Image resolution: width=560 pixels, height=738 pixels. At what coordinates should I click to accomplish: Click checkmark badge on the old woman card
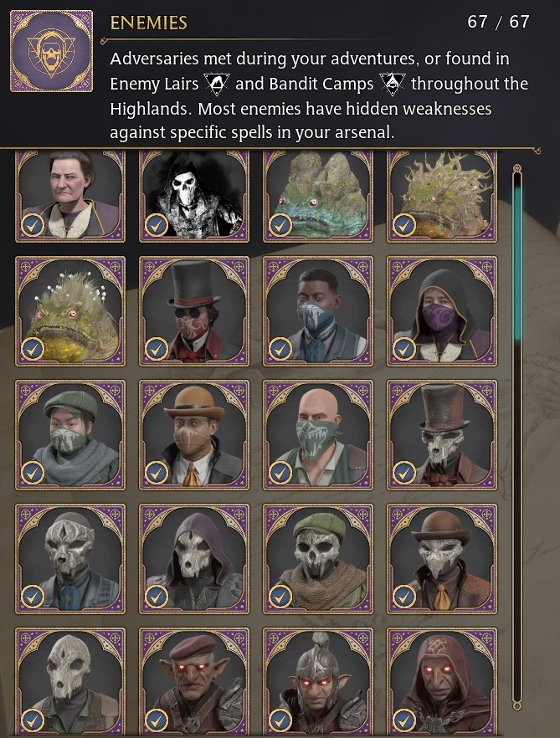(33, 225)
